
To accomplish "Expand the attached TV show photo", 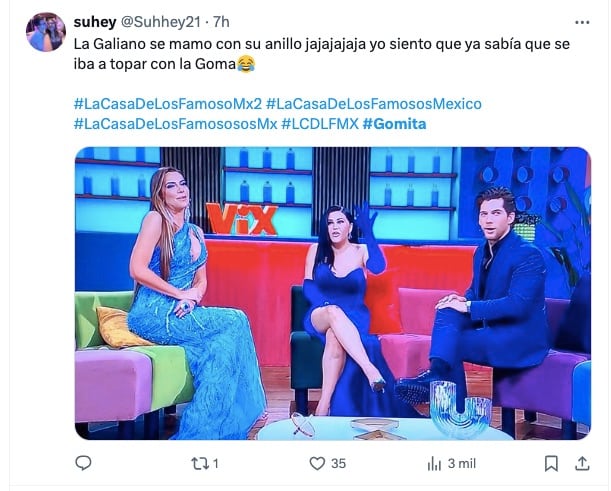I will click(x=333, y=293).
